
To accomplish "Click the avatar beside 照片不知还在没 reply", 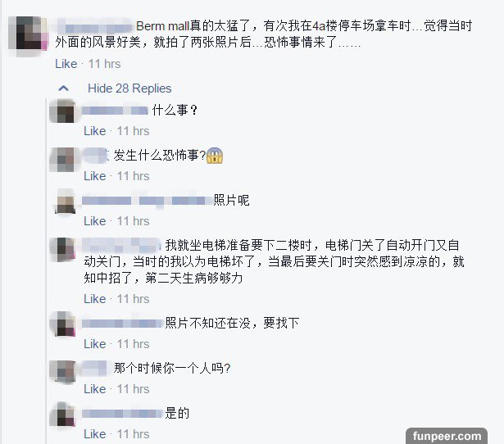I will pyautogui.click(x=64, y=324).
